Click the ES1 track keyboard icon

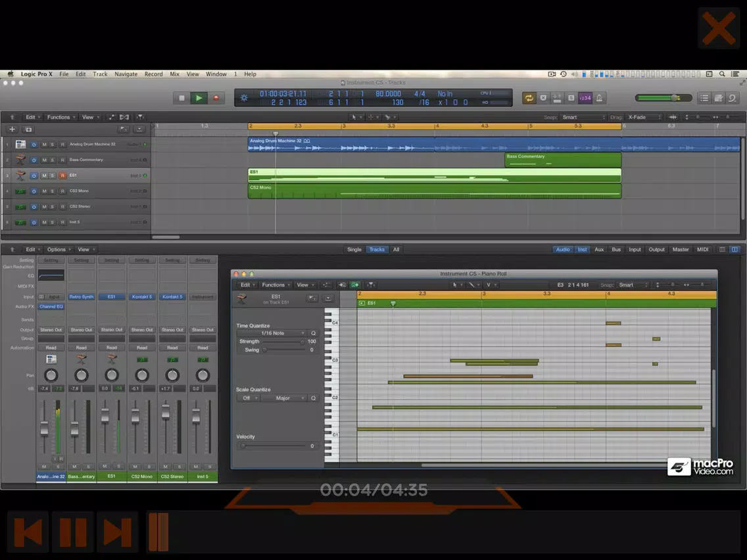(x=20, y=175)
